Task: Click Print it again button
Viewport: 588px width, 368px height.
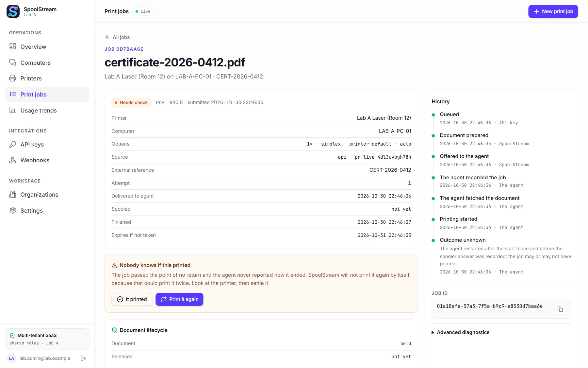Action: point(179,299)
